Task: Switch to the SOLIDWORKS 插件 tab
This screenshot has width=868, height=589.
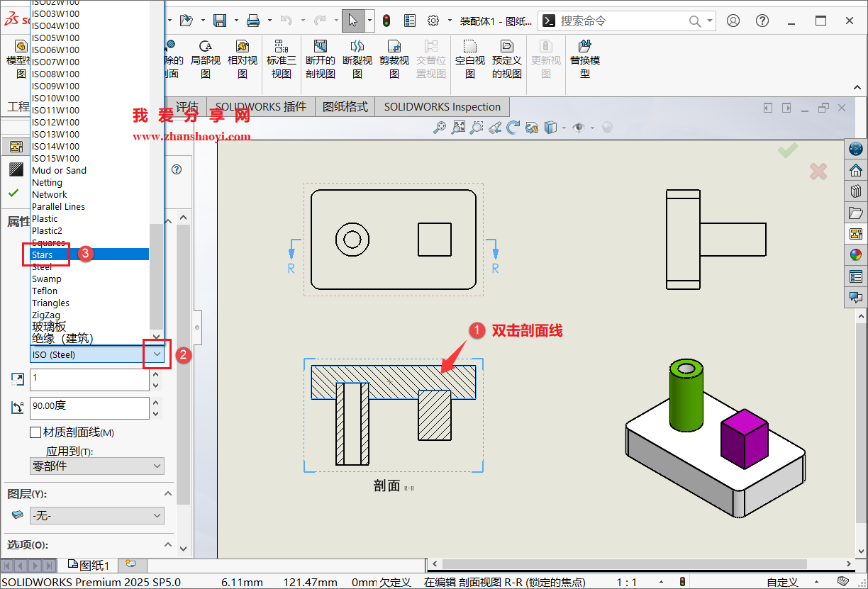Action: point(261,107)
